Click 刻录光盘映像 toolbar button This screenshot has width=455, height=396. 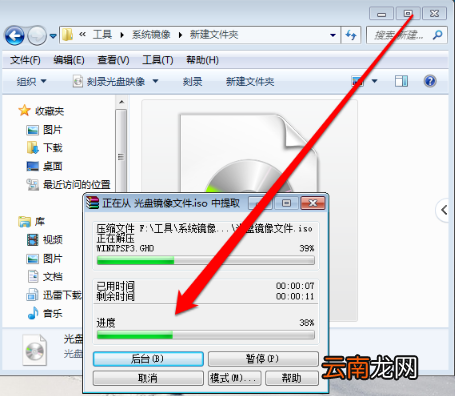click(109, 81)
